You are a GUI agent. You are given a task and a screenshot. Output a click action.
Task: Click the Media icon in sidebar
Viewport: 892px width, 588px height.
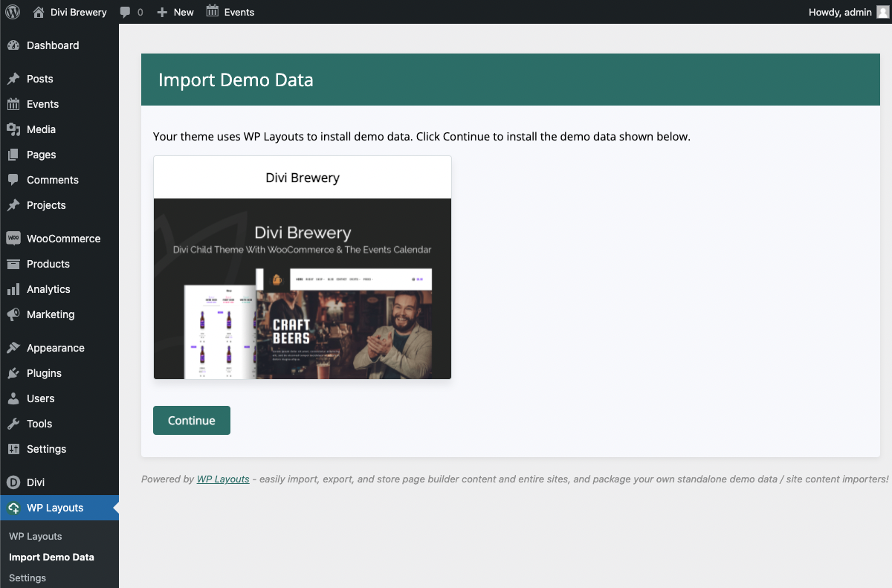(x=13, y=129)
